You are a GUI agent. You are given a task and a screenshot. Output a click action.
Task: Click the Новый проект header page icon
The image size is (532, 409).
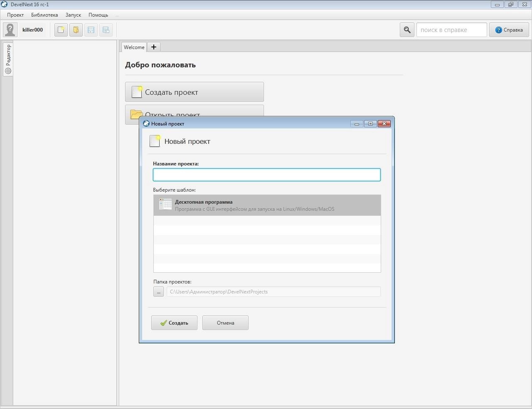tap(155, 141)
